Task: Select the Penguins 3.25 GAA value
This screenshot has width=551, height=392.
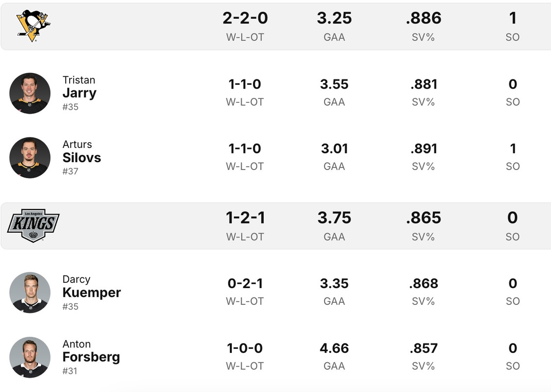Action: point(334,19)
